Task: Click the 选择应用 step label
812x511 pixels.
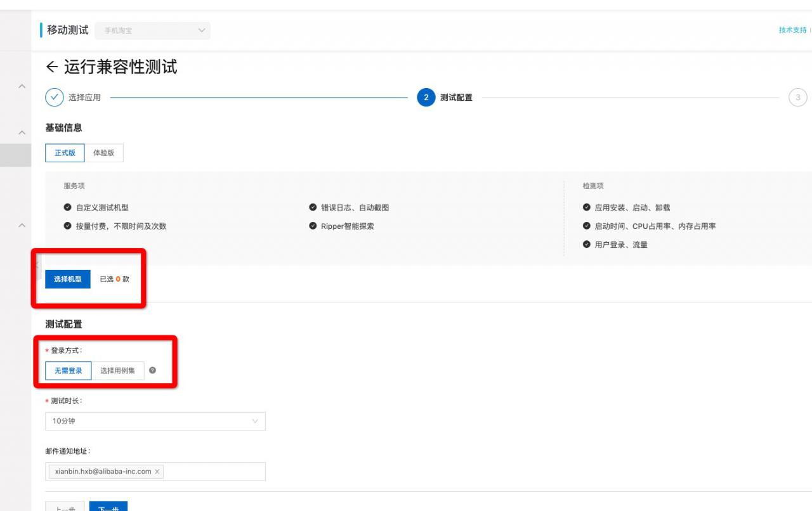Action: point(84,98)
